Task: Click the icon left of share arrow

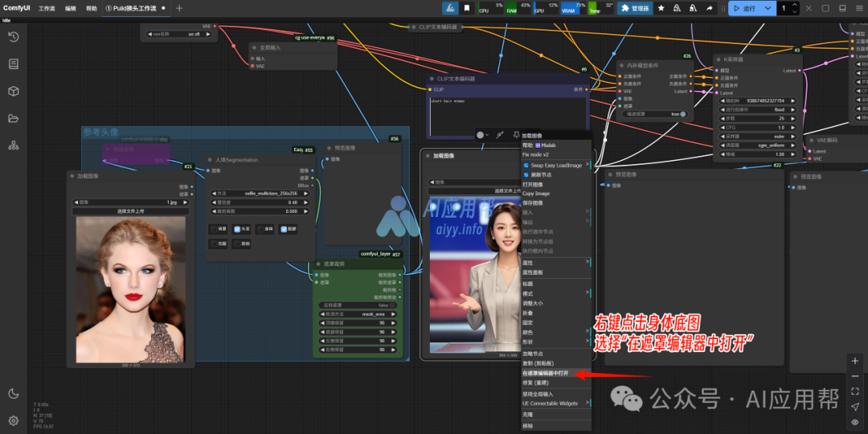Action: pos(693,8)
